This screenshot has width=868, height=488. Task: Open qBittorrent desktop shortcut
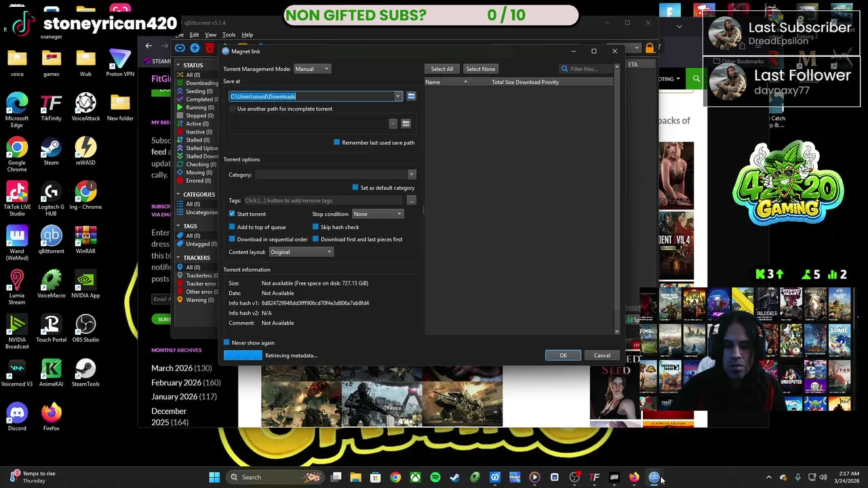coord(51,240)
